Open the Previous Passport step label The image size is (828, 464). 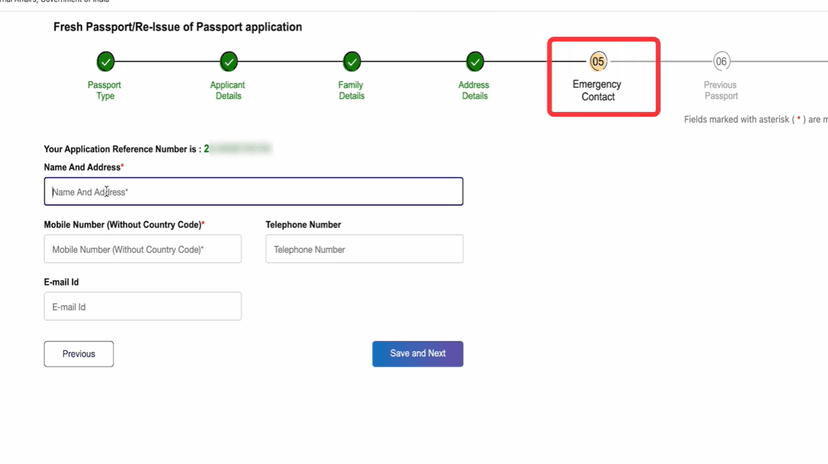point(720,91)
